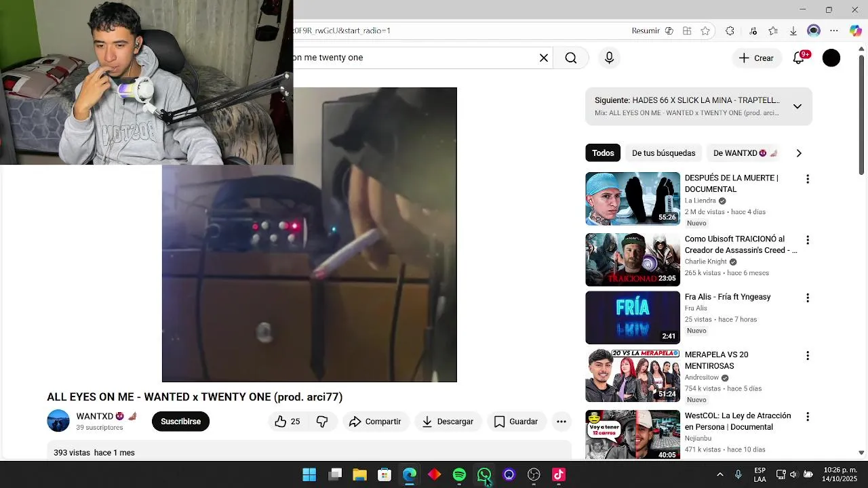Image resolution: width=868 pixels, height=488 pixels.
Task: Open options for Fra Alis - Fría video
Action: tap(807, 298)
